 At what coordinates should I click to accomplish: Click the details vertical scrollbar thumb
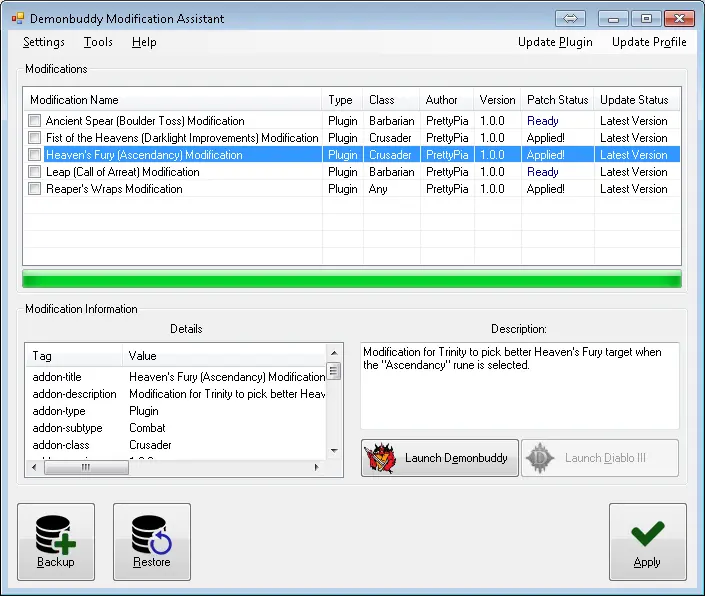(334, 371)
